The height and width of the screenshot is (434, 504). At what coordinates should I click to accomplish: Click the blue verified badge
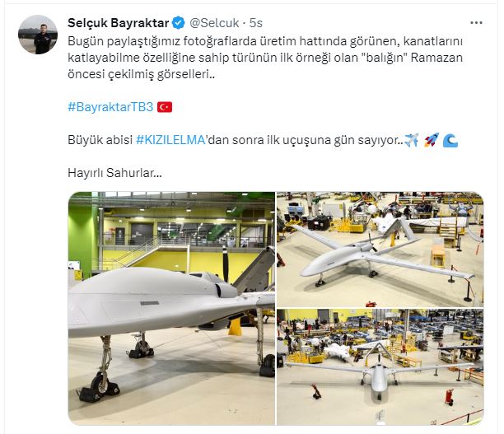[x=179, y=23]
